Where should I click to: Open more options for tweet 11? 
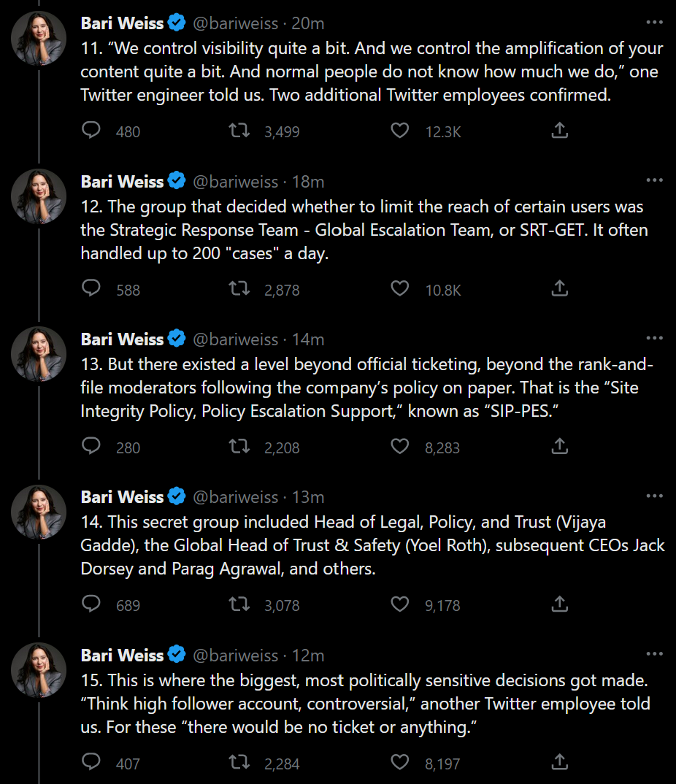(x=654, y=23)
